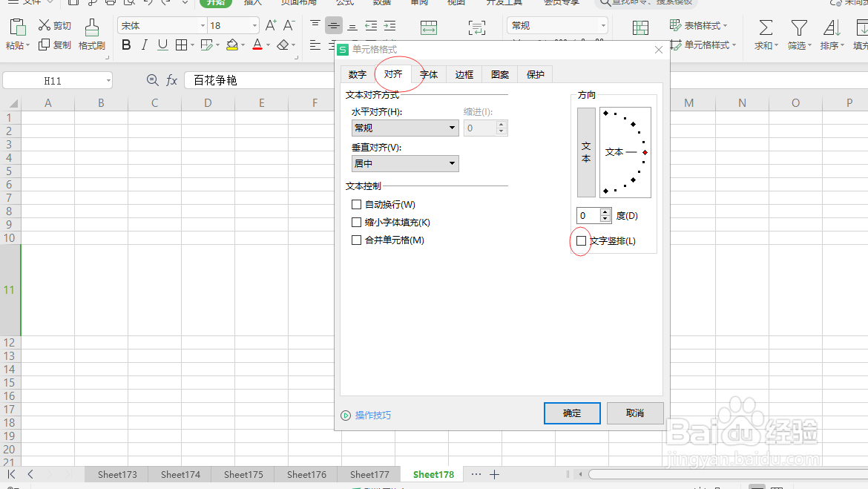Open the horizontal alignment dropdown showing 常规
Viewport: 868px width, 489px height.
point(404,128)
